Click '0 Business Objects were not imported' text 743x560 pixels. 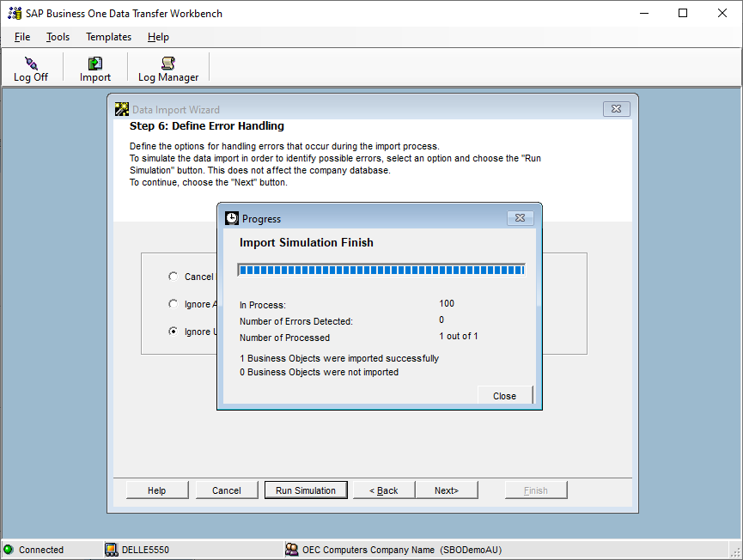pyautogui.click(x=319, y=372)
